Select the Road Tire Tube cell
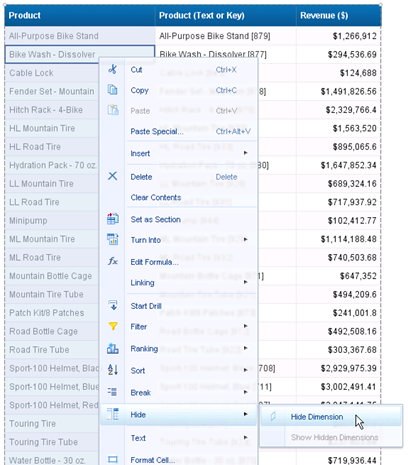 [x=52, y=350]
